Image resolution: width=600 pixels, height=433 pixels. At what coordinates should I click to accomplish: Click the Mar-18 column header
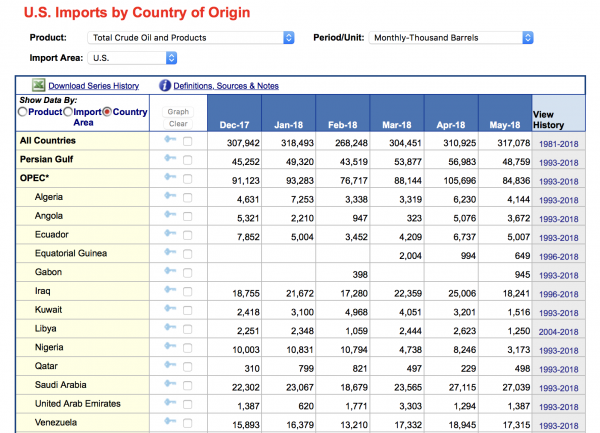397,113
